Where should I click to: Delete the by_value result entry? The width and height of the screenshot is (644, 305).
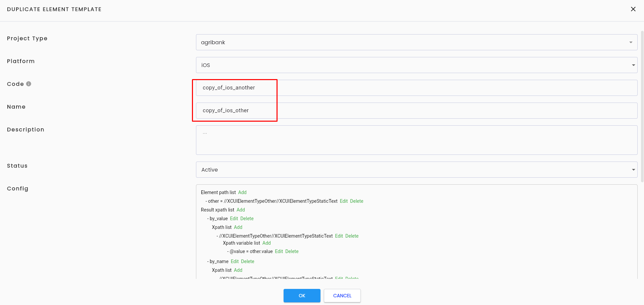click(247, 219)
